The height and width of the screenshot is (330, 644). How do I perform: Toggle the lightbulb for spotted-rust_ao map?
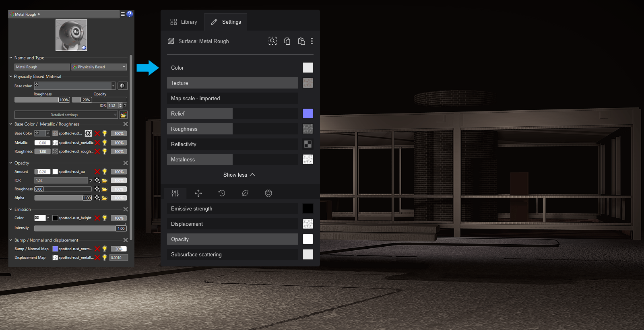(x=105, y=172)
